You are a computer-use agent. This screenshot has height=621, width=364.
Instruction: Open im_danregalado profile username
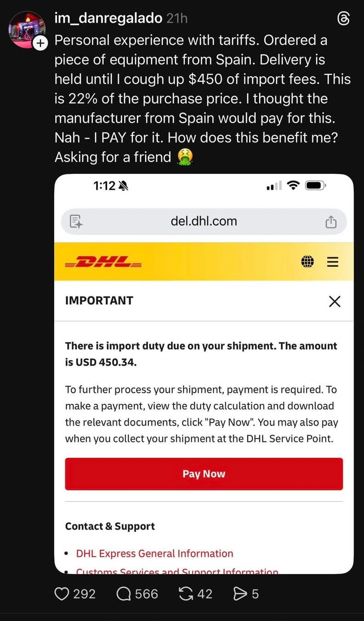pos(108,18)
